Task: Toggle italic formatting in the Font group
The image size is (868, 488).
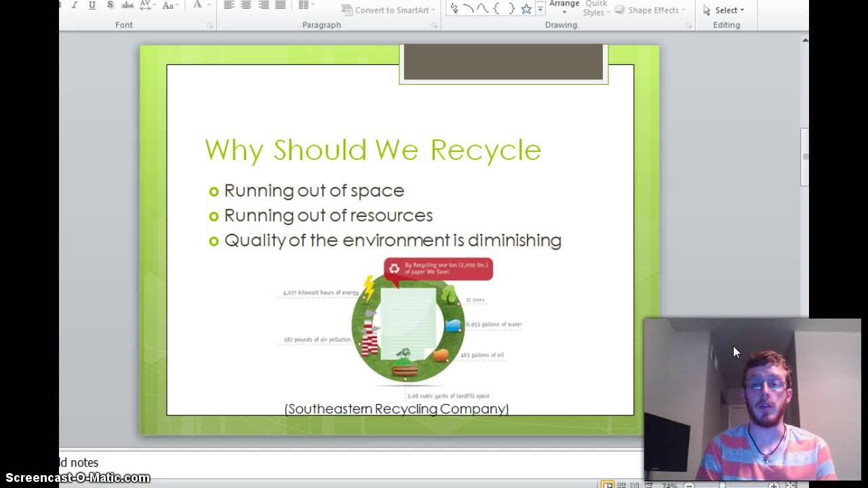Action: [75, 5]
